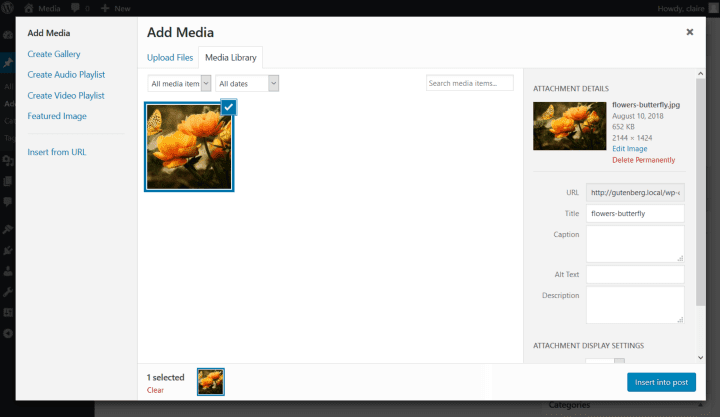Click the Attachment Display Settings heading

click(x=588, y=345)
